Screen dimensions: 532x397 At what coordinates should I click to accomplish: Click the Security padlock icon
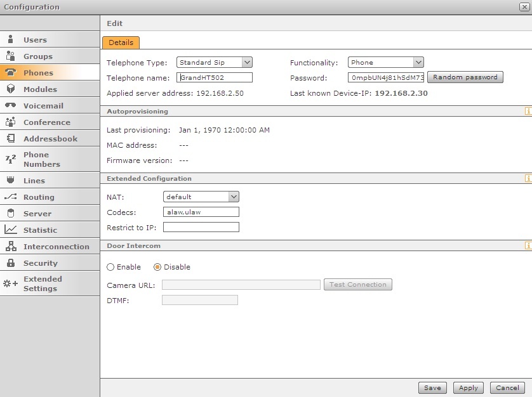[x=11, y=263]
